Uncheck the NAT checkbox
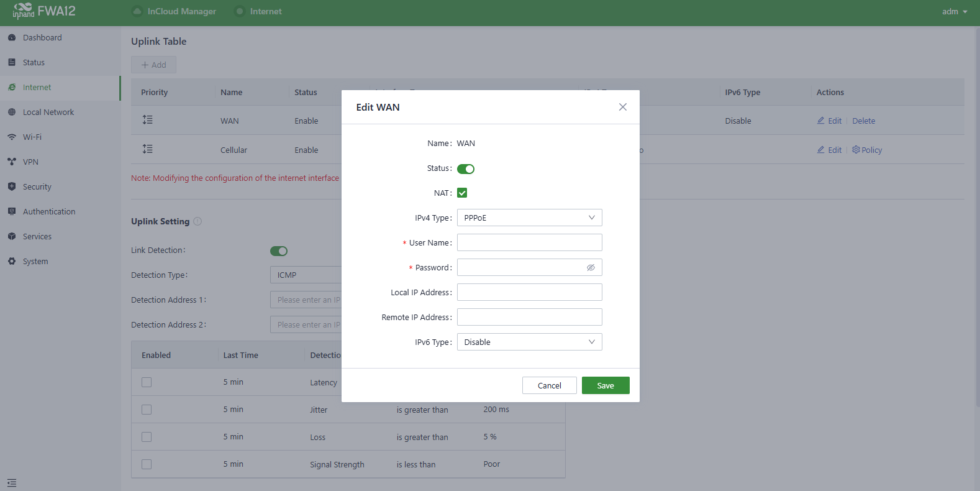980x491 pixels. click(462, 193)
